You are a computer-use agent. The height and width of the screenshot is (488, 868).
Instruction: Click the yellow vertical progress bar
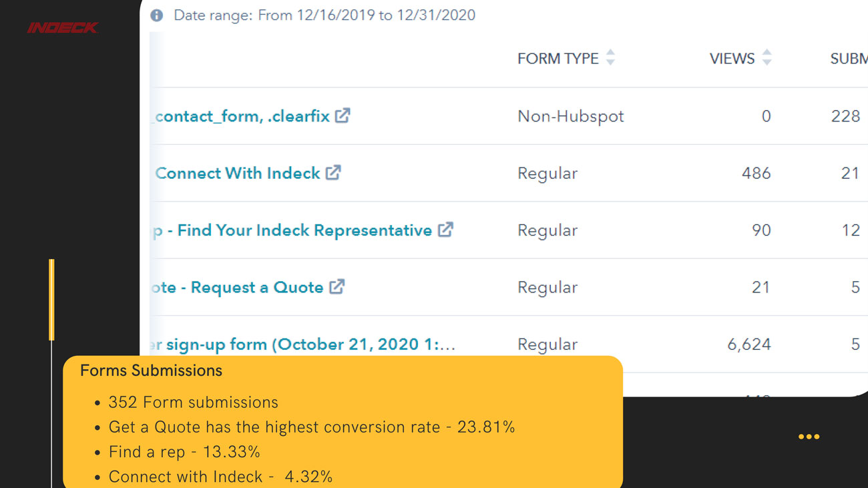tap(51, 300)
